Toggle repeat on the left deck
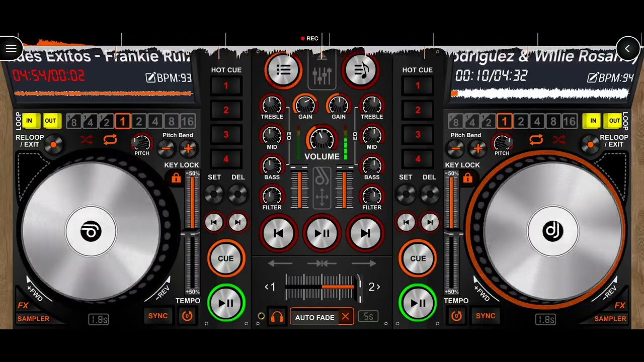The height and width of the screenshot is (362, 644). (110, 140)
